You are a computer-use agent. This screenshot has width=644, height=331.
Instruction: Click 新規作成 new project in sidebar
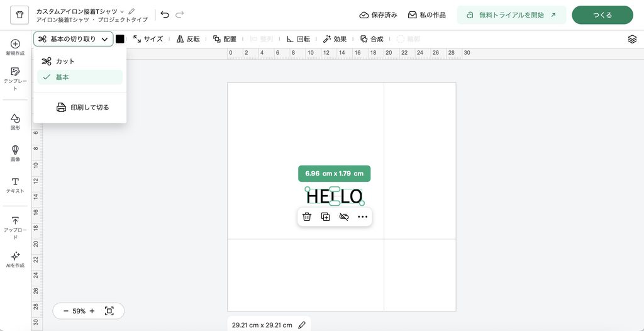tap(15, 47)
